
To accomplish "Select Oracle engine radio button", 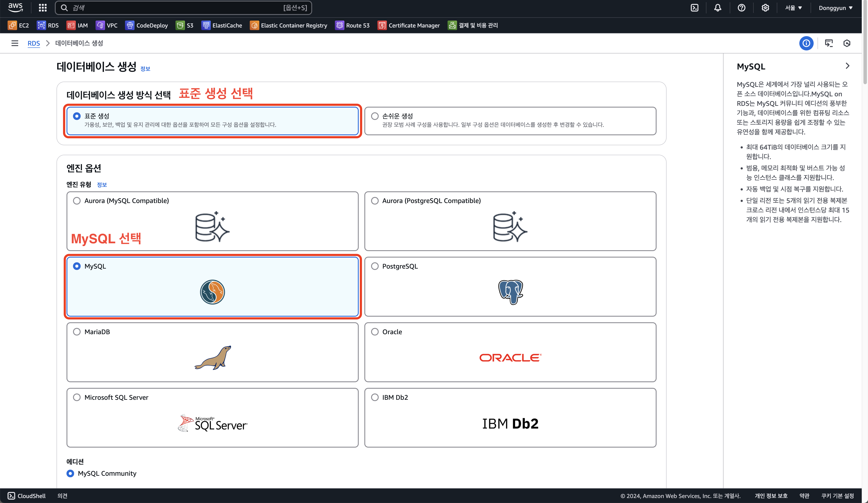I will (375, 332).
